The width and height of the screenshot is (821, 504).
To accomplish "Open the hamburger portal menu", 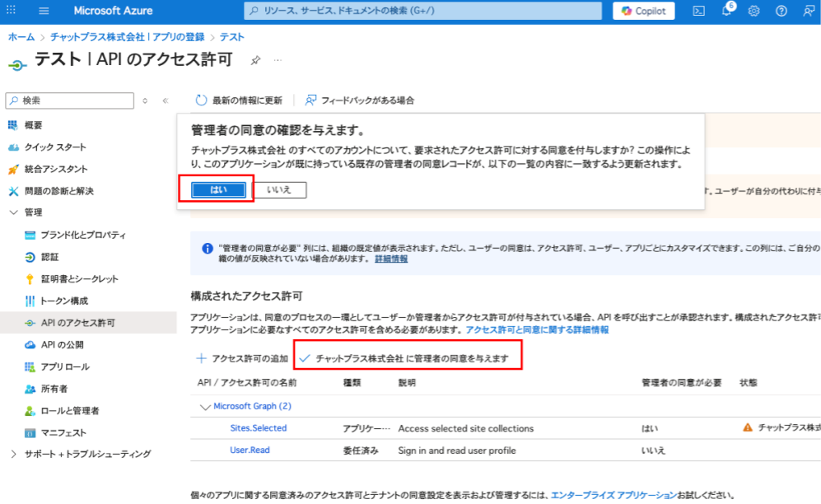I will 44,11.
